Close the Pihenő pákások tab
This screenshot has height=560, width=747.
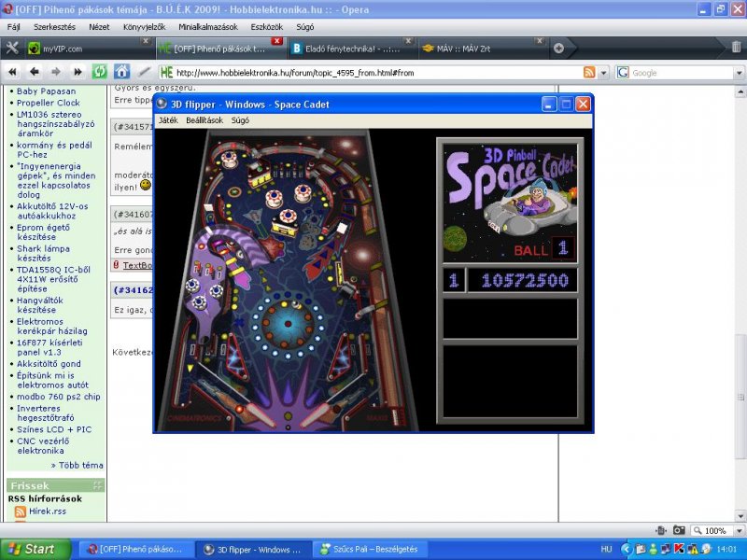[x=276, y=41]
